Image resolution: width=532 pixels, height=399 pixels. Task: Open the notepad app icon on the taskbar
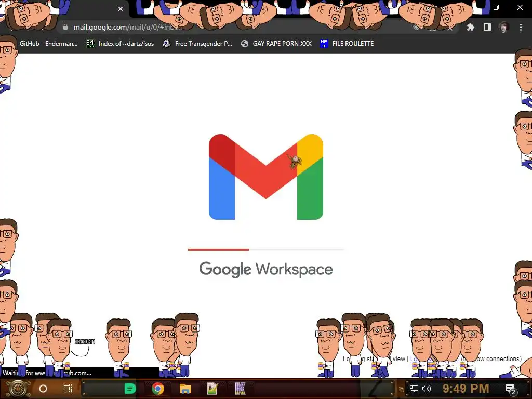(212, 389)
